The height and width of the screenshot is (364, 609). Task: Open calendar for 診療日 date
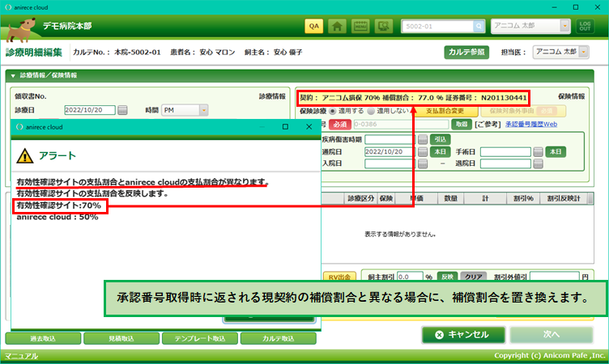point(122,110)
